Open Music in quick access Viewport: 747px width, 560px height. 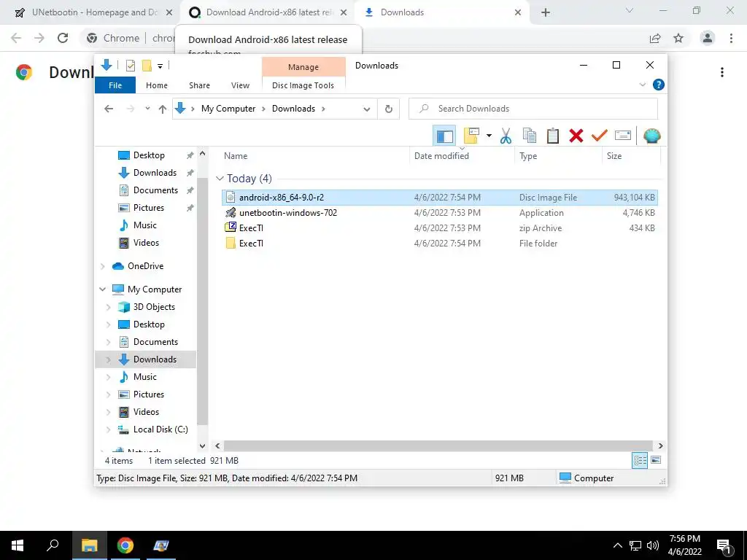tap(145, 225)
